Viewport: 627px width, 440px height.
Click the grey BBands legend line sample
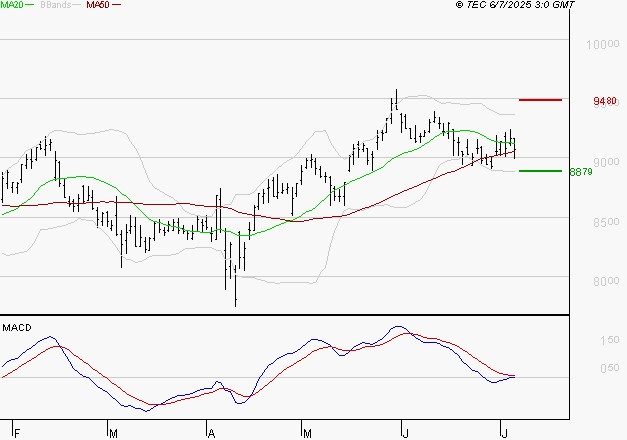(77, 5)
